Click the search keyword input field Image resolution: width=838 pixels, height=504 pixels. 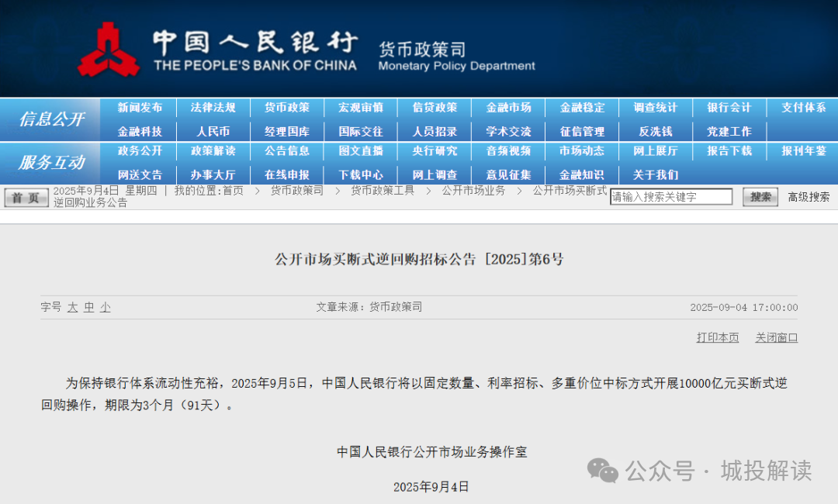pyautogui.click(x=671, y=197)
